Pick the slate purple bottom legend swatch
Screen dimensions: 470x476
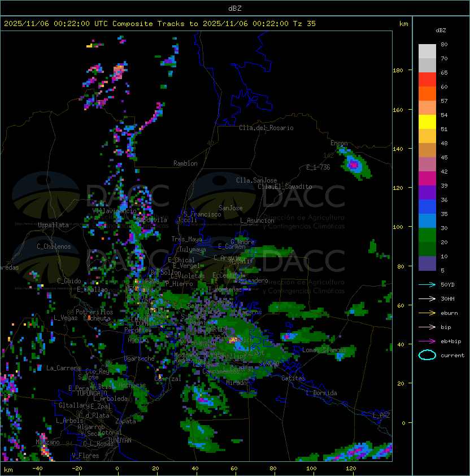pyautogui.click(x=427, y=263)
